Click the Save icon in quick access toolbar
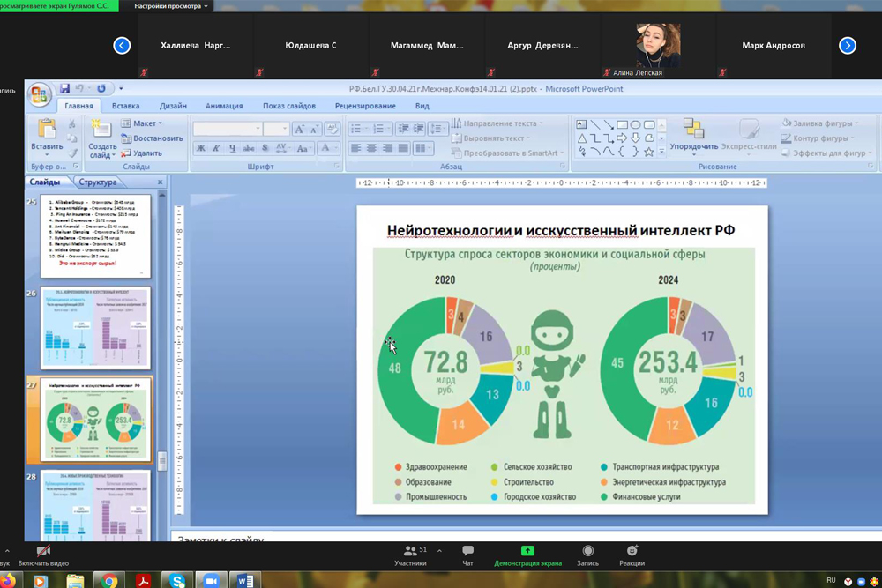The image size is (882, 588). [64, 88]
